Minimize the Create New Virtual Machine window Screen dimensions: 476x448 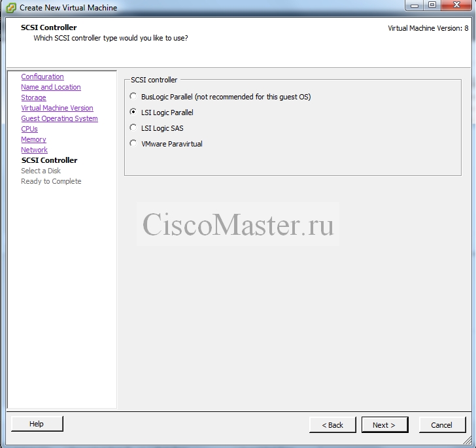pos(415,5)
